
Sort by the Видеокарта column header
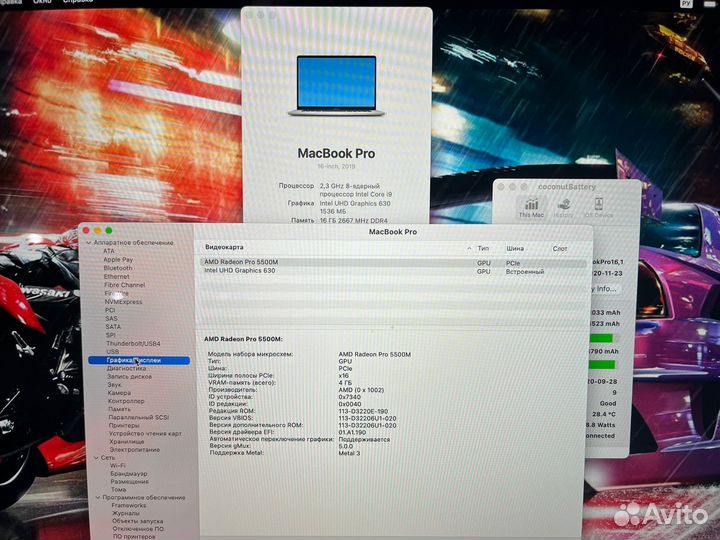pyautogui.click(x=224, y=247)
